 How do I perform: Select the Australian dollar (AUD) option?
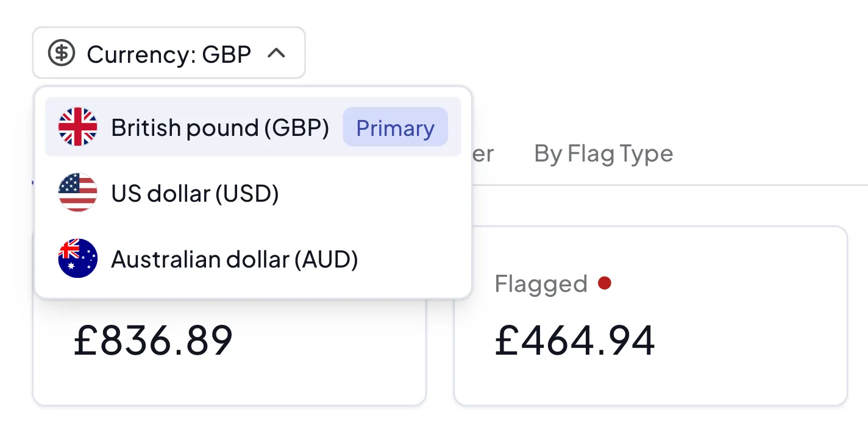pyautogui.click(x=235, y=258)
